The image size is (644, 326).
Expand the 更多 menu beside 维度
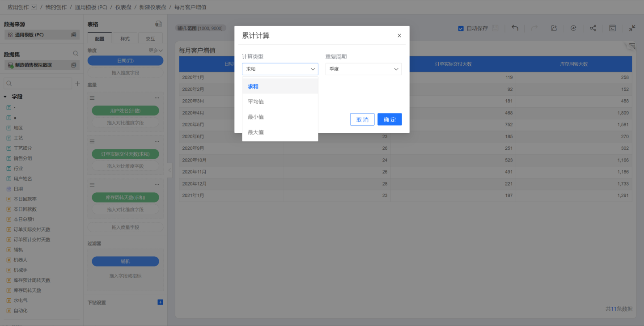tap(156, 51)
